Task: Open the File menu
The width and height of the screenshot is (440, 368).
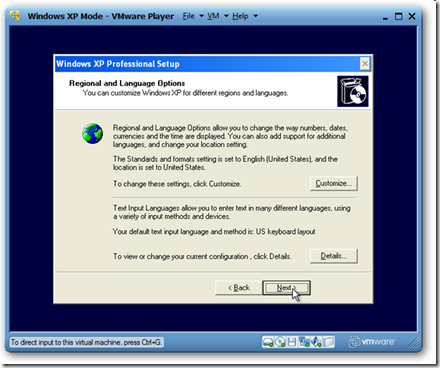Action: click(188, 16)
